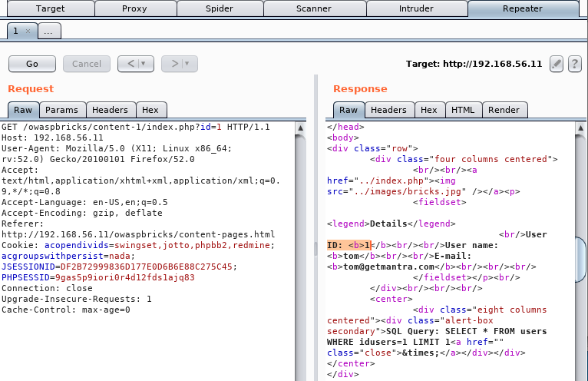The width and height of the screenshot is (588, 381).
Task: Click the Target: http://192.168.56.11 label
Action: coord(474,64)
